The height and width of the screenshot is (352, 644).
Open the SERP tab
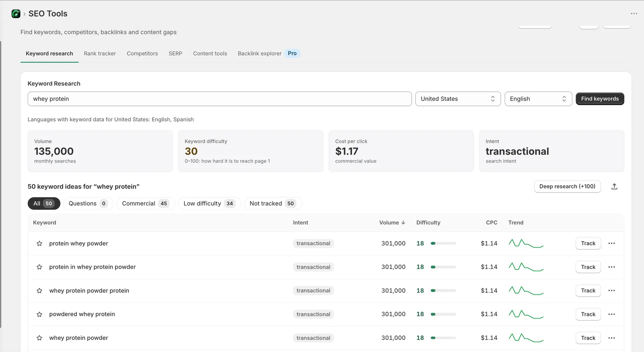point(175,54)
